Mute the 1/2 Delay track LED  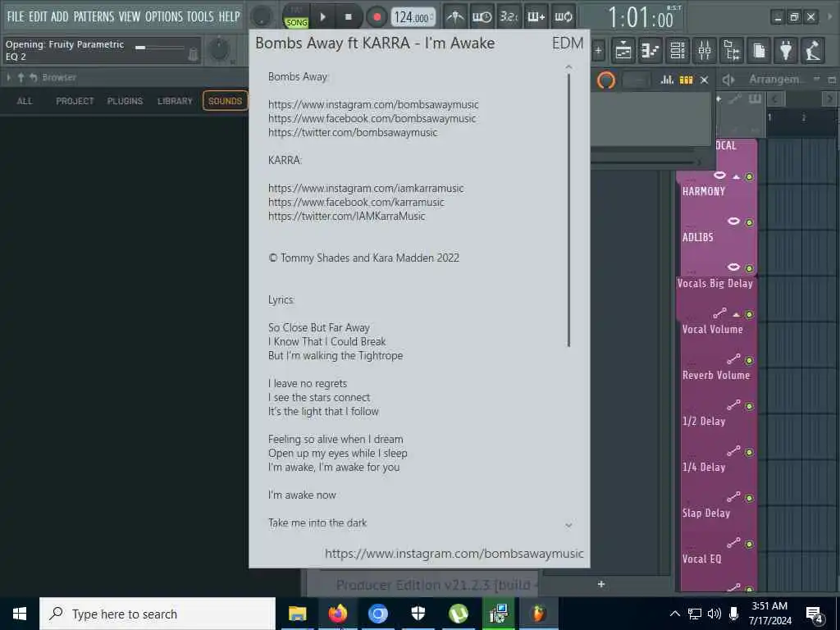749,452
